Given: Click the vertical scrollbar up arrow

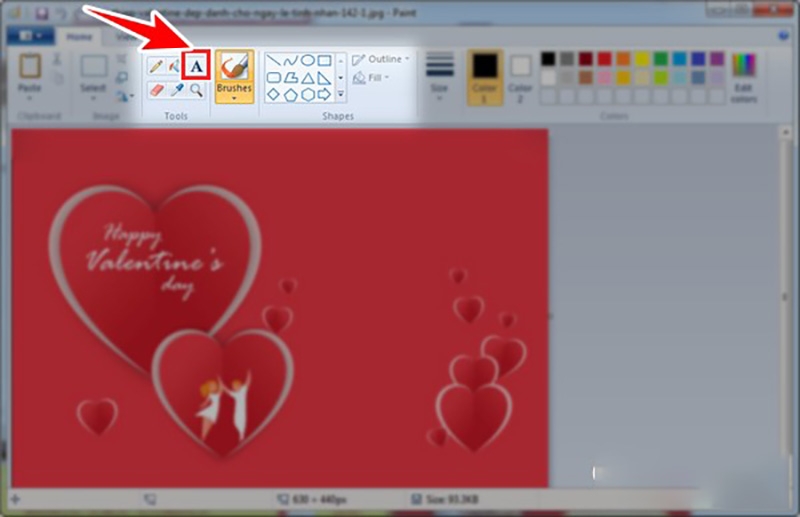Looking at the screenshot, I should [x=785, y=134].
